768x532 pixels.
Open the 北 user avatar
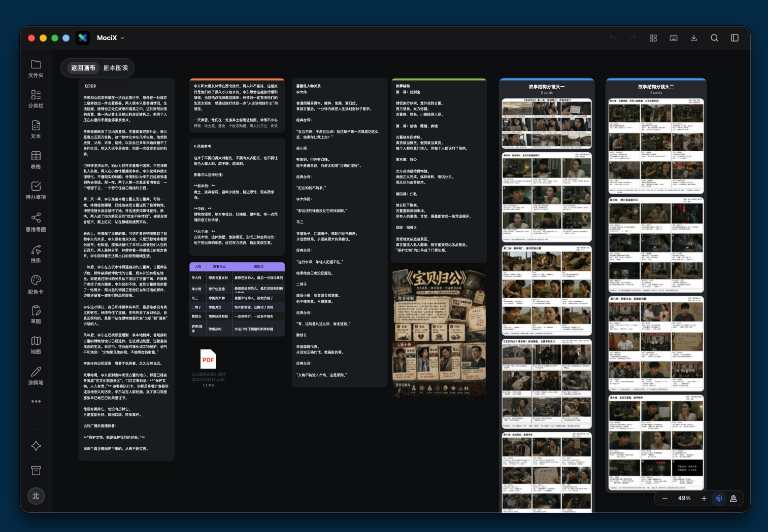[x=36, y=496]
